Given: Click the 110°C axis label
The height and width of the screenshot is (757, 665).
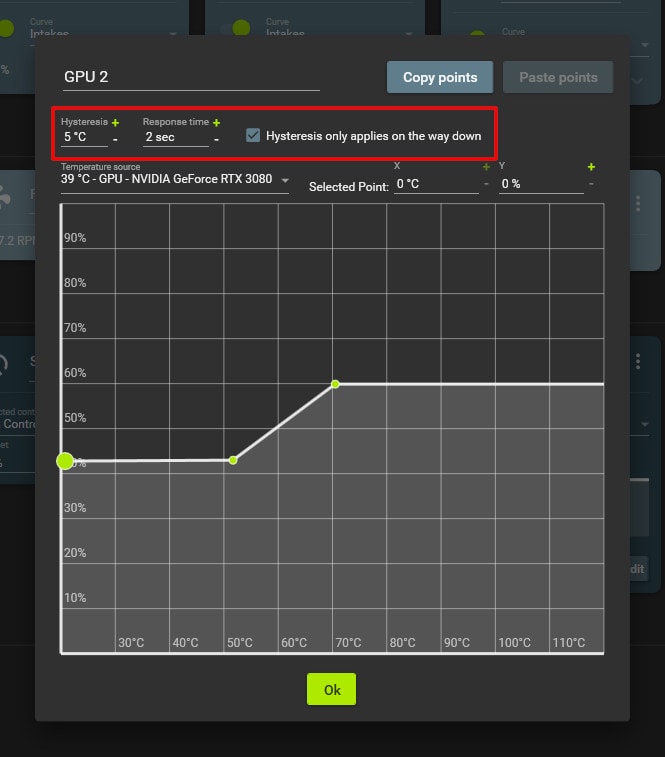Looking at the screenshot, I should (x=569, y=643).
